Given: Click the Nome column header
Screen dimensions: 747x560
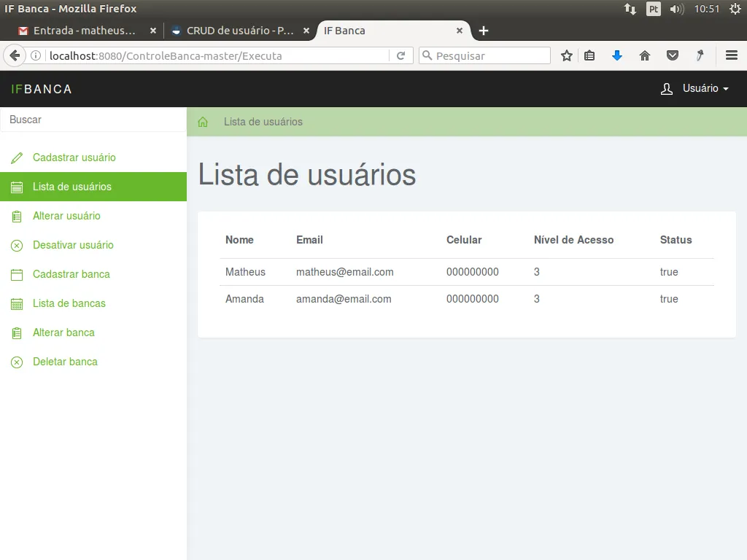Looking at the screenshot, I should click(x=239, y=240).
